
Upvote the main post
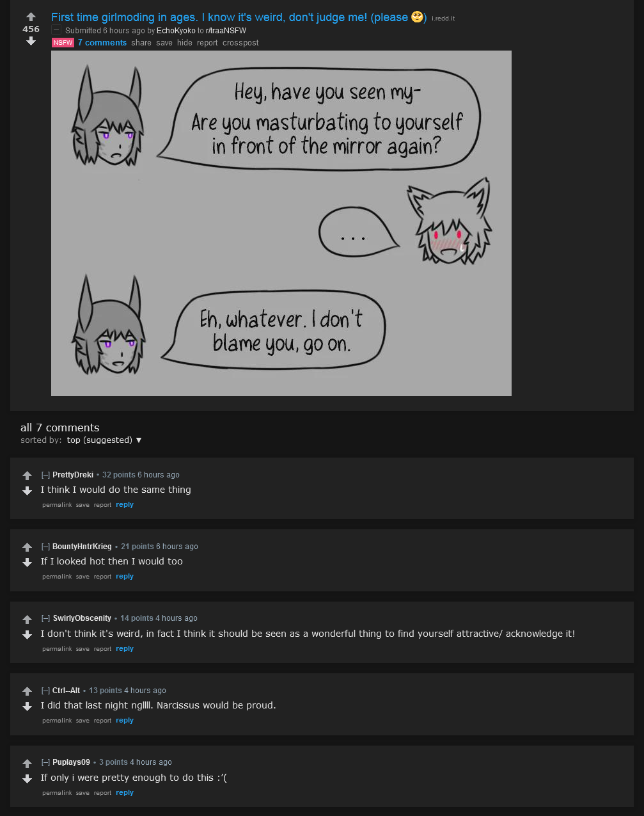[31, 17]
